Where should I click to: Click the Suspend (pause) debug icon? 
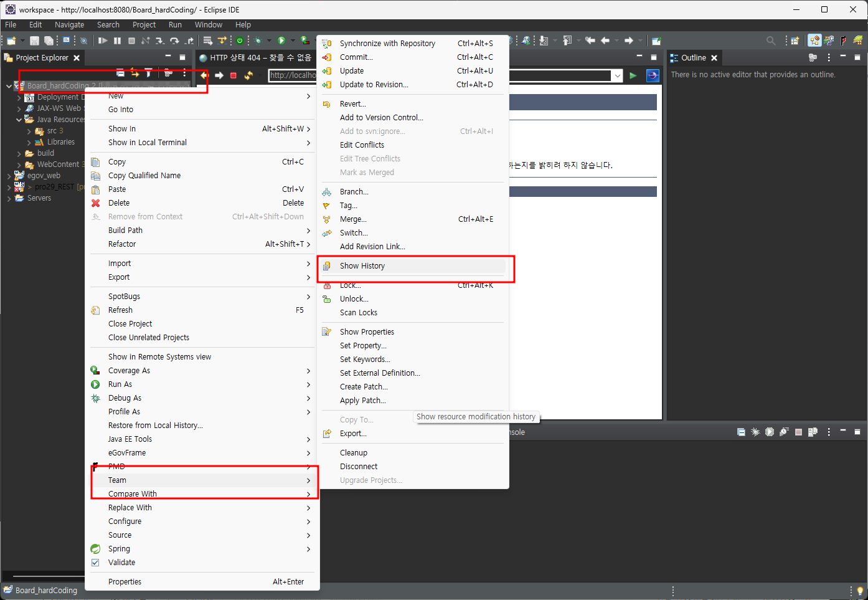pos(117,40)
